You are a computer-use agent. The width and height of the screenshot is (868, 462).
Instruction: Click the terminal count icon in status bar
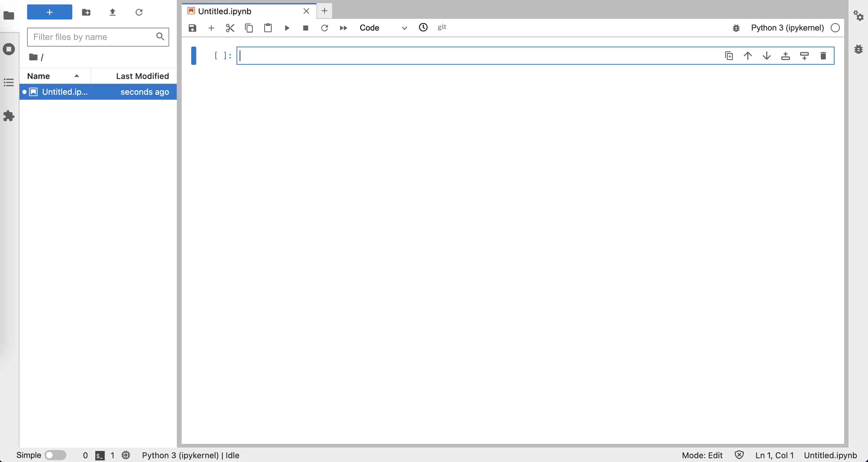(100, 455)
